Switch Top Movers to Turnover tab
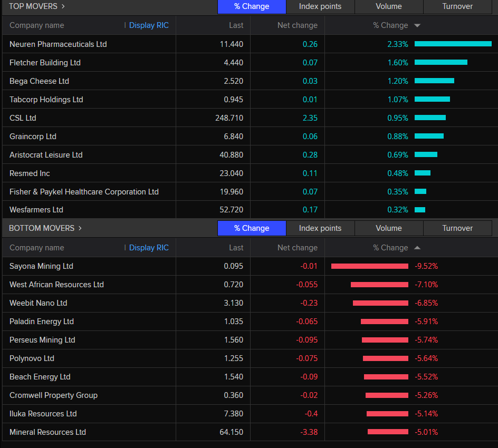This screenshot has width=498, height=448. pos(457,7)
